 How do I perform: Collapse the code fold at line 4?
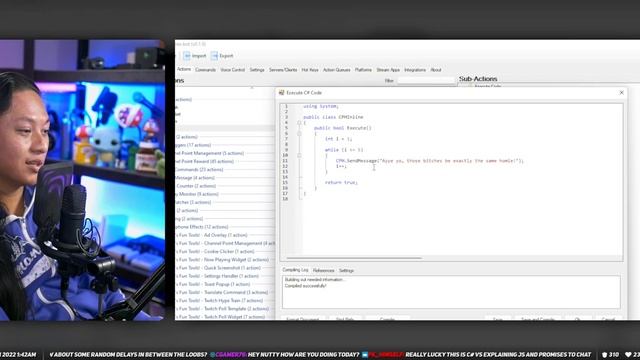[299, 122]
